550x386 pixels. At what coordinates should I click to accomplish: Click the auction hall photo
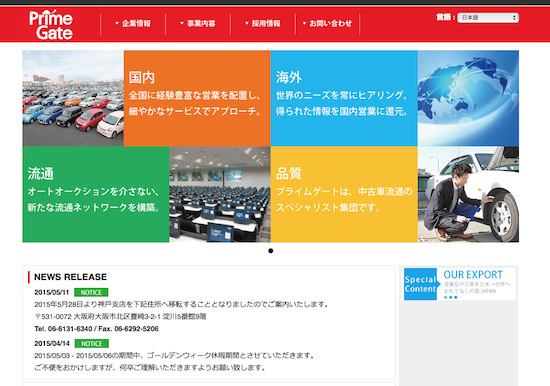pyautogui.click(x=220, y=194)
